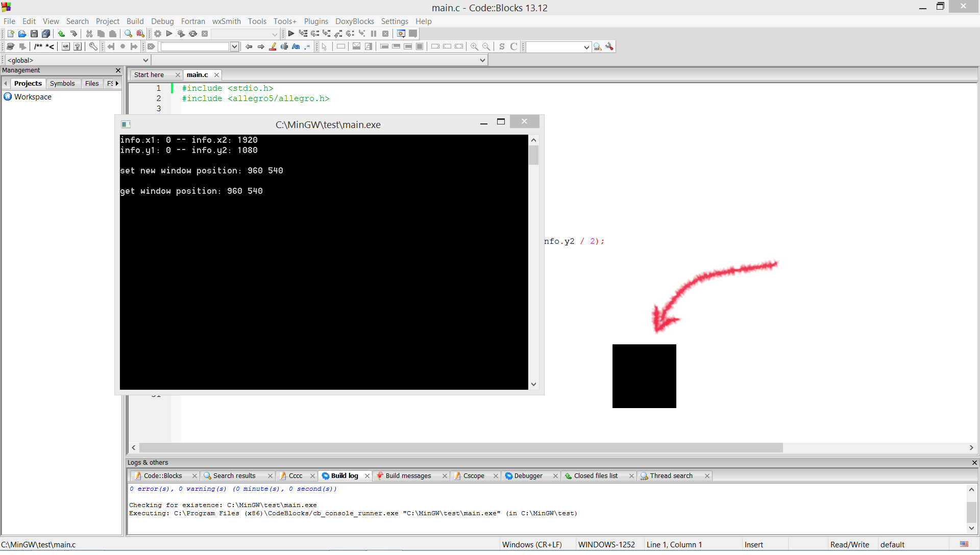Toggle match case 'Aa' search option
Image resolution: width=980 pixels, height=555 pixels.
point(296,46)
